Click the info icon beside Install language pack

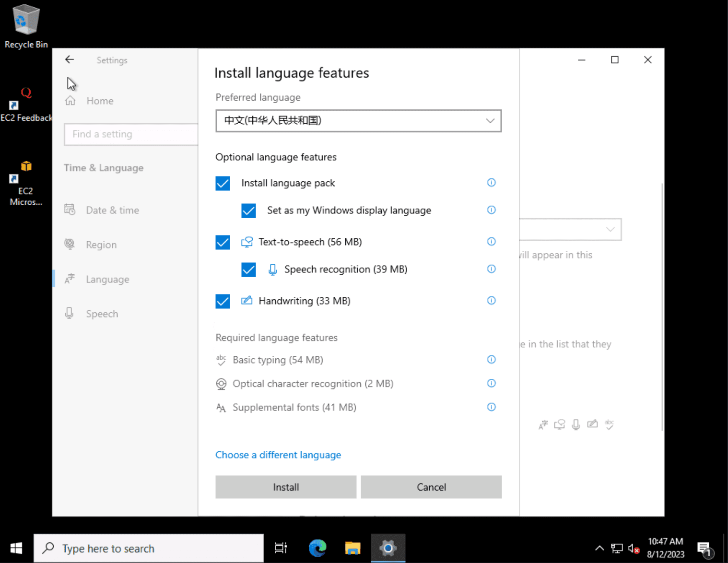click(491, 183)
